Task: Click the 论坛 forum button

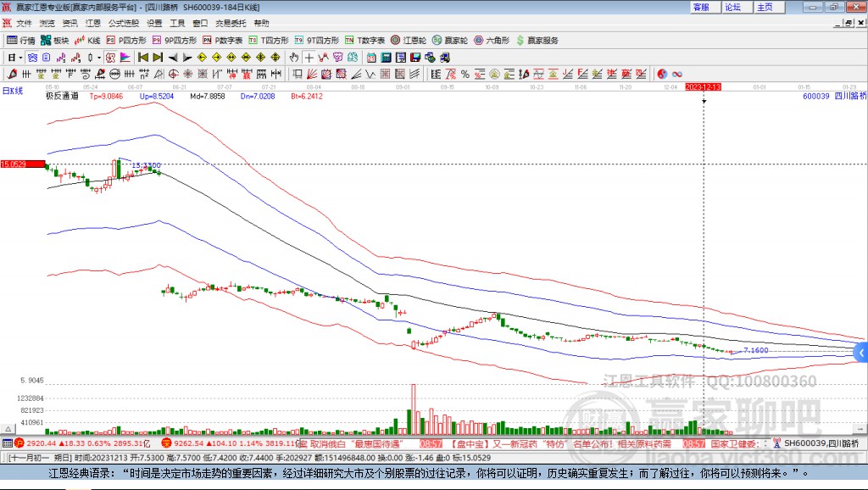Action: coord(733,7)
